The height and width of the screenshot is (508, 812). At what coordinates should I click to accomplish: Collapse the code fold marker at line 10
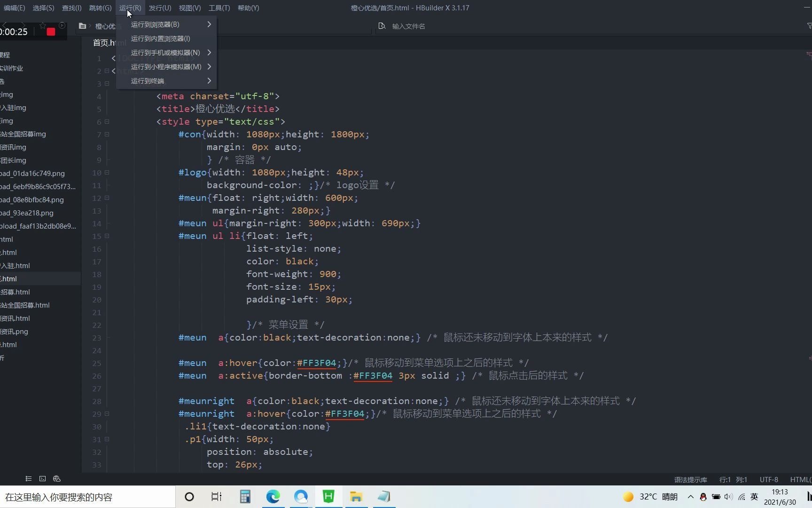coord(107,172)
